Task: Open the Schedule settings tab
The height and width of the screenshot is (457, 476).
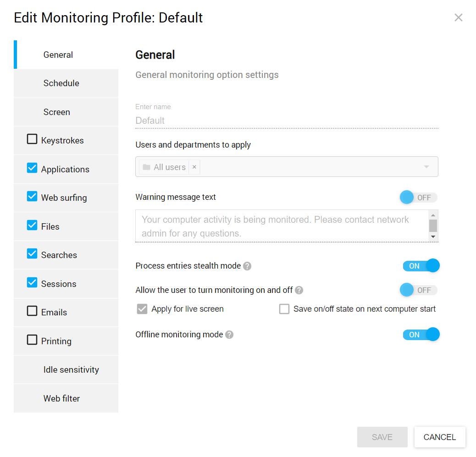Action: click(x=61, y=83)
